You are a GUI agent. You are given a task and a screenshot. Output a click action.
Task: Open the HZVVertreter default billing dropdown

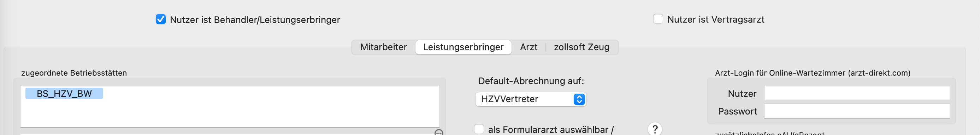[x=531, y=99]
